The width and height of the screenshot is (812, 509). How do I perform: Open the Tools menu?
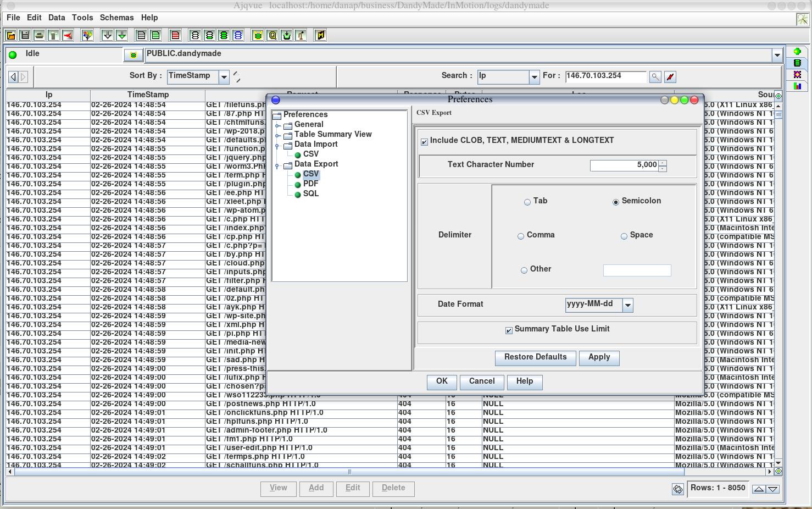(82, 18)
